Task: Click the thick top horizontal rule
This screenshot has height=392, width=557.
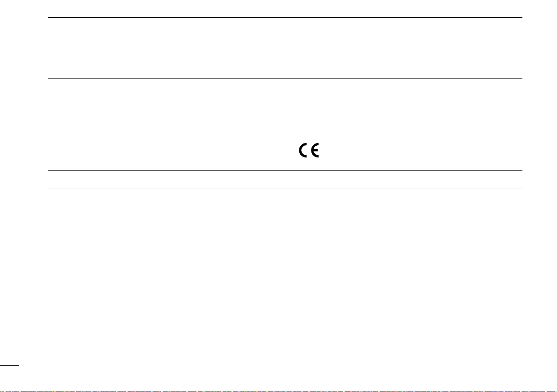Action: [285, 17]
